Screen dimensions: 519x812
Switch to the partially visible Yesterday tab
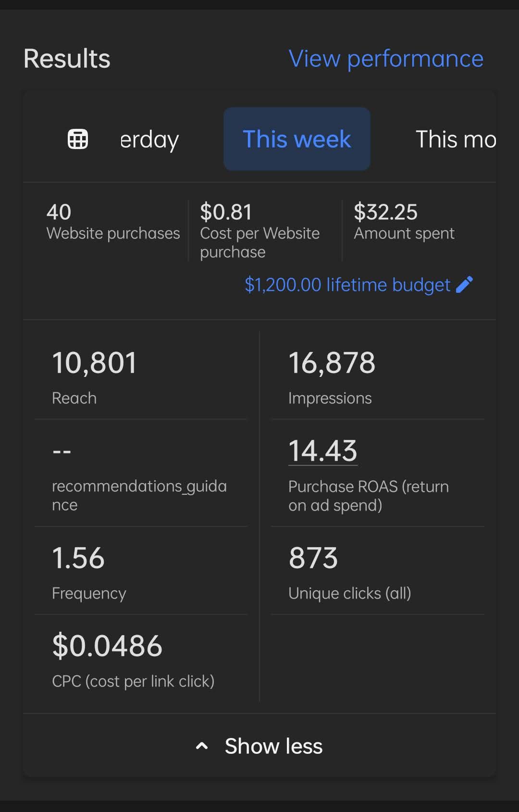click(149, 139)
